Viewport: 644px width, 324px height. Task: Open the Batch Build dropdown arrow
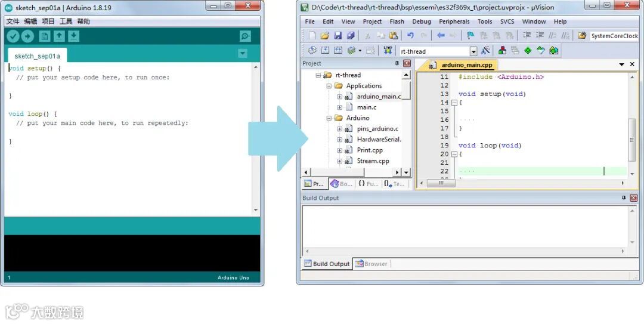360,51
